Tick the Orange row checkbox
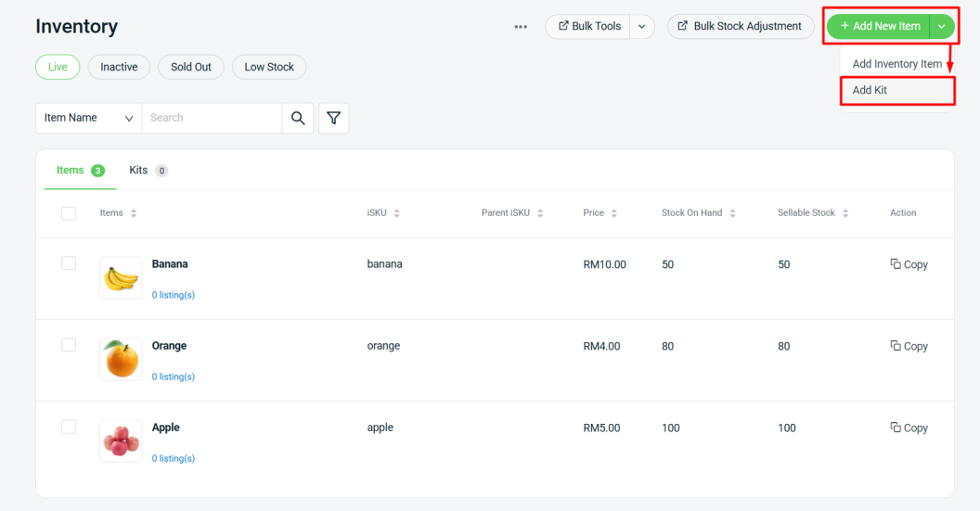The height and width of the screenshot is (511, 980). [69, 345]
